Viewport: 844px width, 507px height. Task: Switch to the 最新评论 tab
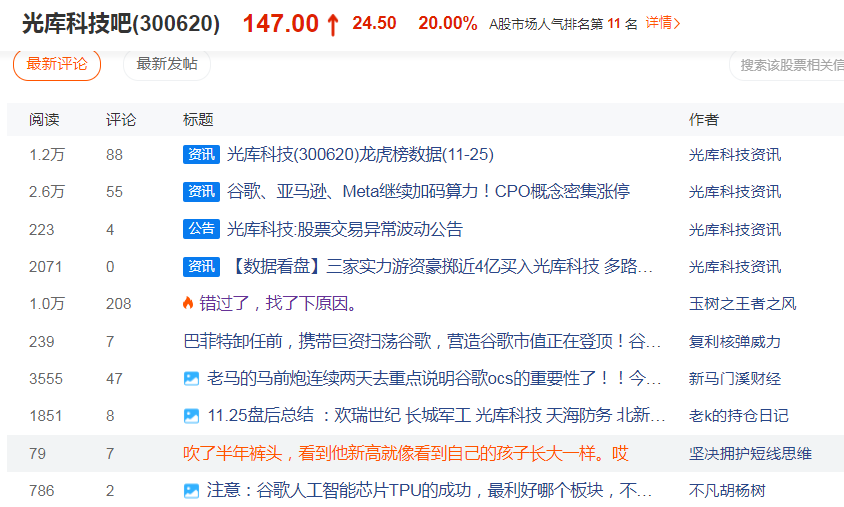pos(57,64)
